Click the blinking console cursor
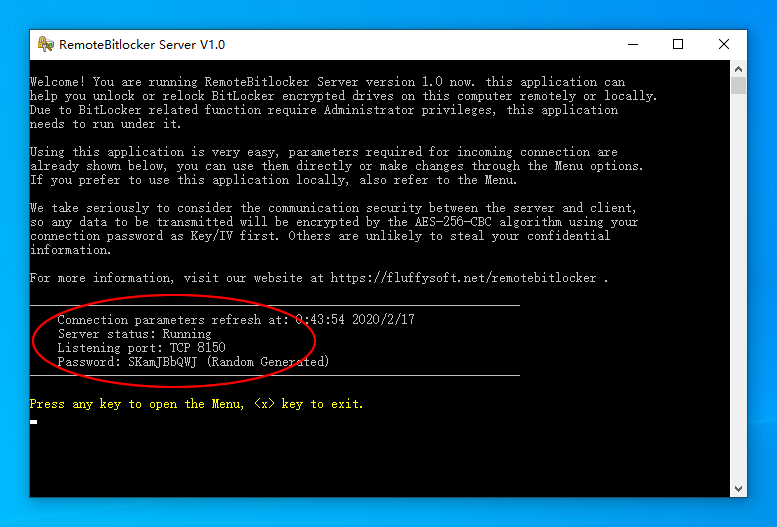 [33, 422]
